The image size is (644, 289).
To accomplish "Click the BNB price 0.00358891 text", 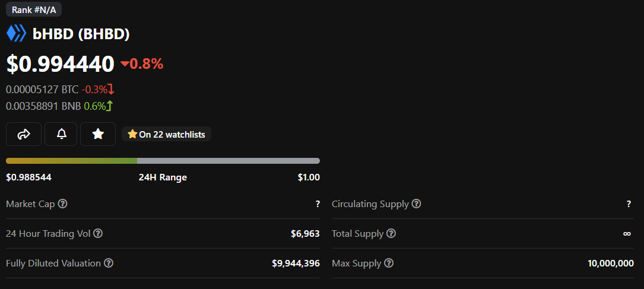I will tap(43, 106).
